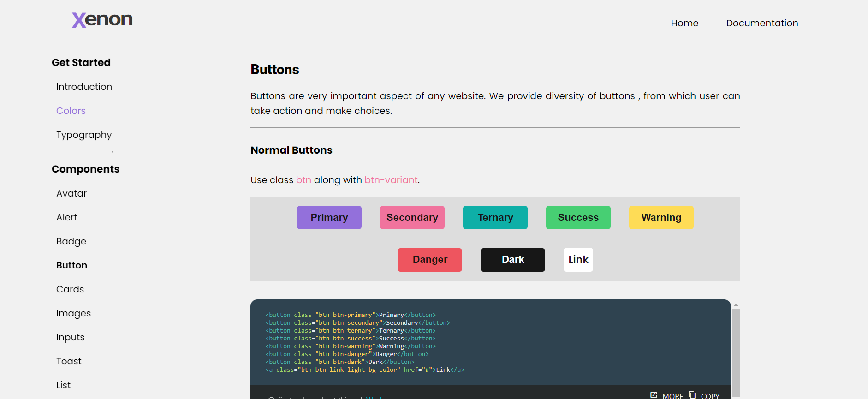Click the btn-dark code line

340,362
